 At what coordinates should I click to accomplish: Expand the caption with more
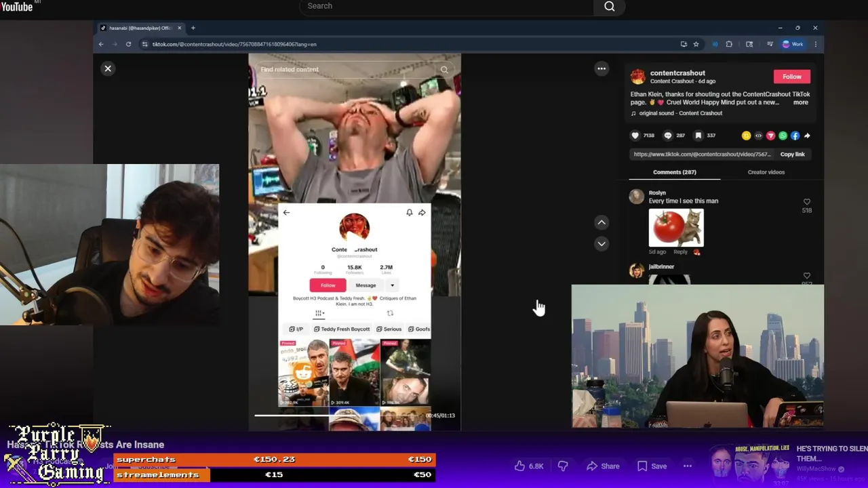click(x=801, y=102)
